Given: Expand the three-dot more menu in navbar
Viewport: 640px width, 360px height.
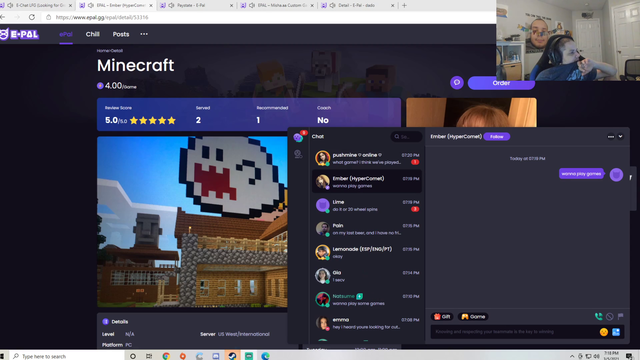Looking at the screenshot, I should pos(144,34).
